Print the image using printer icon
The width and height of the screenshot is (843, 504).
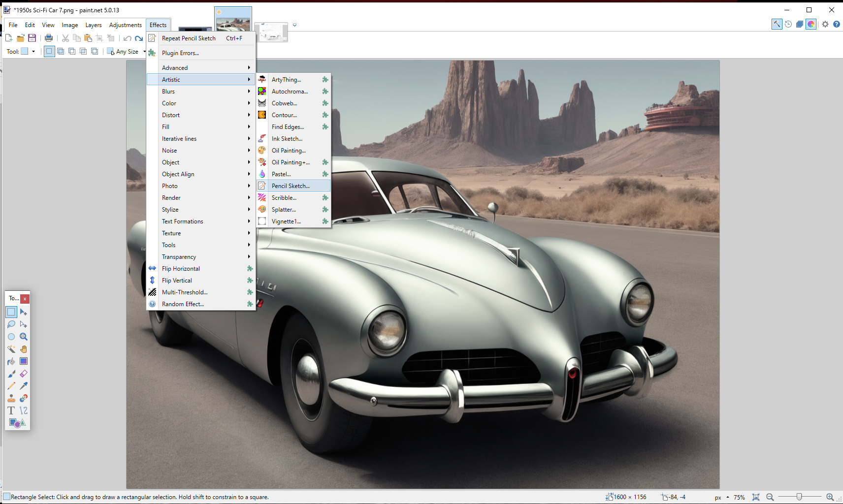[49, 38]
